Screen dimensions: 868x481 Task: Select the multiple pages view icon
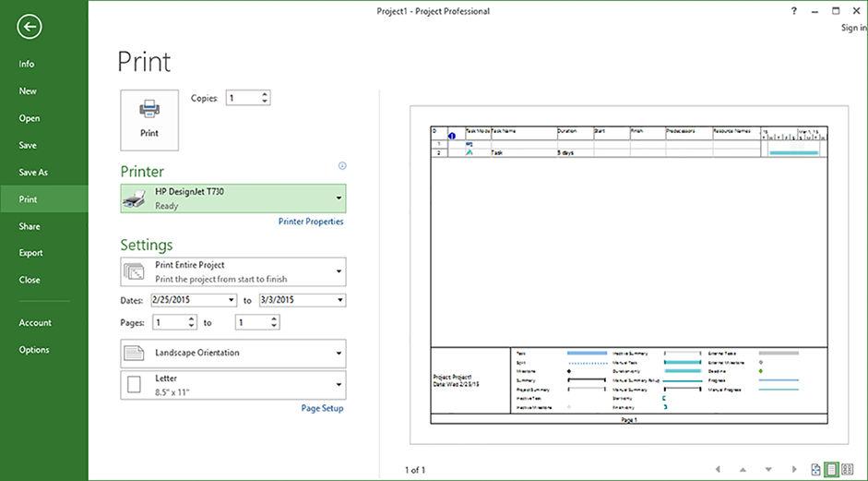click(847, 469)
